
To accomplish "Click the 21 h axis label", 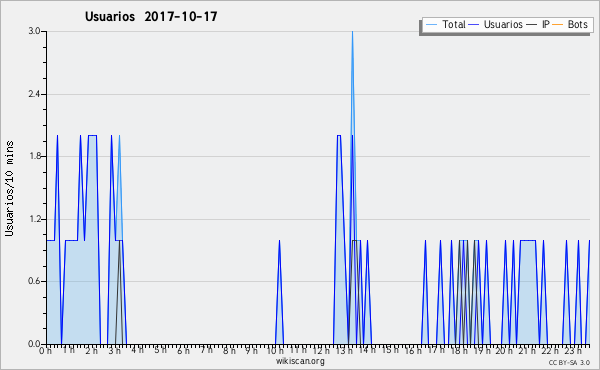I will (x=527, y=351).
